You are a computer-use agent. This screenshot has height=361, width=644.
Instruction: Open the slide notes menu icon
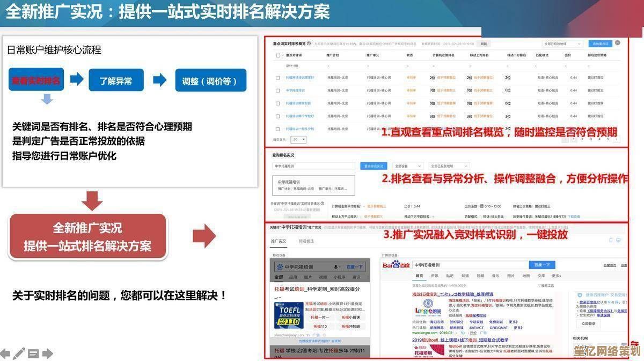33,353
